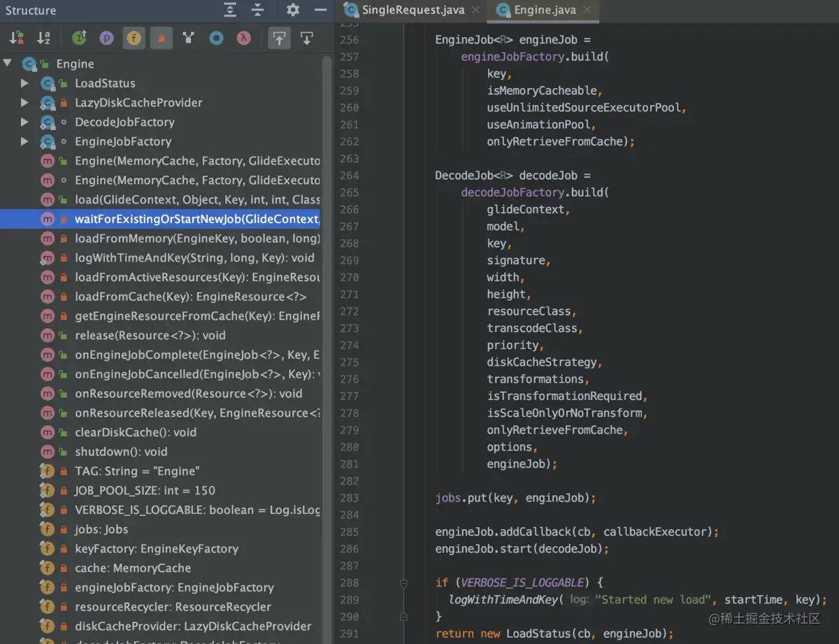The height and width of the screenshot is (644, 839).
Task: Toggle Group Methods by Defining Type
Action: coord(79,38)
